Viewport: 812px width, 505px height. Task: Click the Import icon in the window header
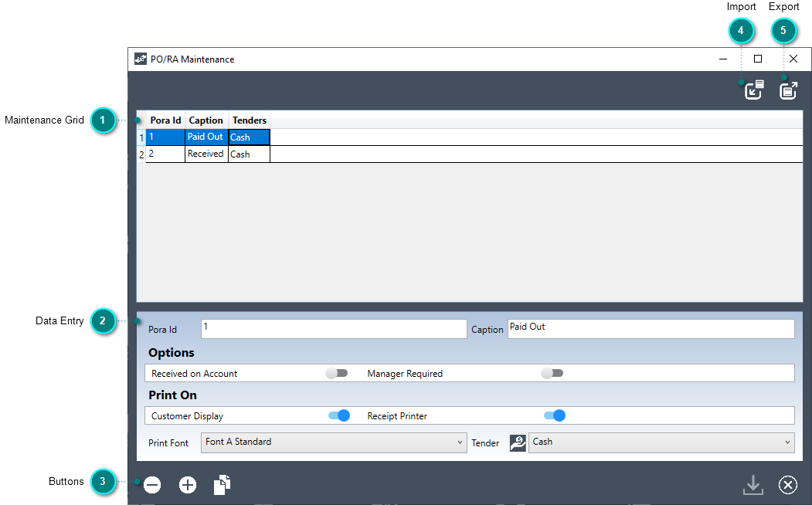point(754,90)
